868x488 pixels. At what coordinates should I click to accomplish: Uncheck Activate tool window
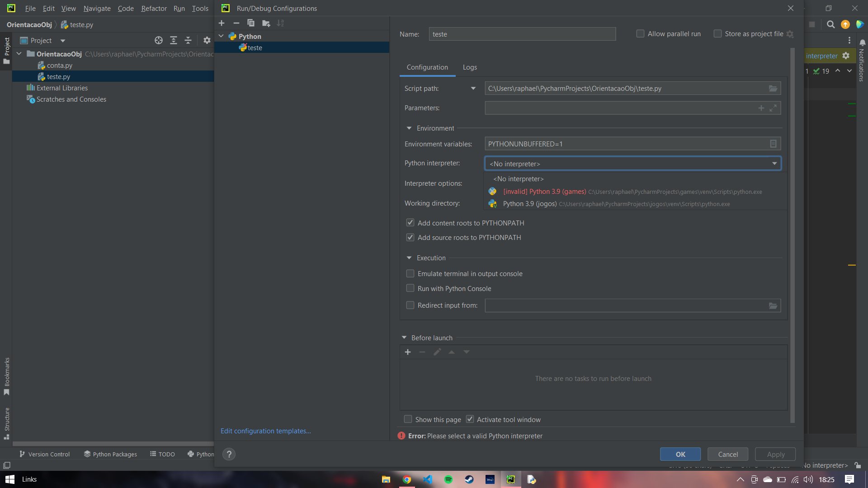(x=470, y=419)
